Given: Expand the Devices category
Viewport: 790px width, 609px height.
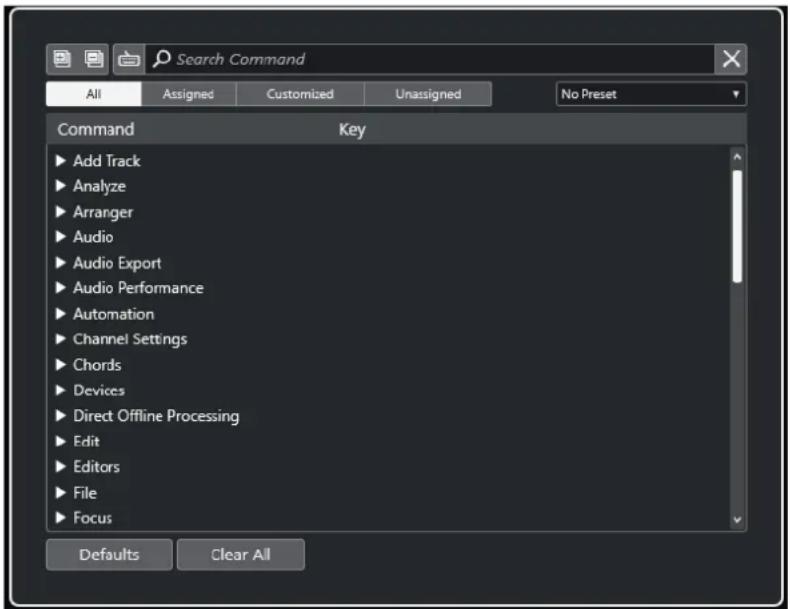Looking at the screenshot, I should point(61,390).
